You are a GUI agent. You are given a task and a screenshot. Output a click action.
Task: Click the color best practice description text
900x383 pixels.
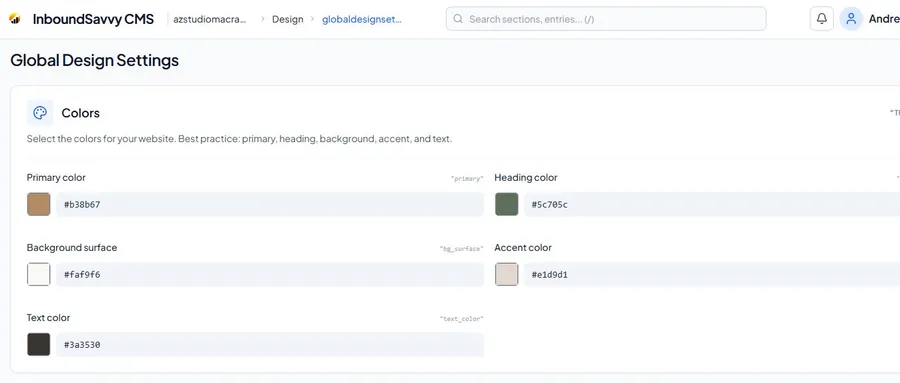(239, 139)
